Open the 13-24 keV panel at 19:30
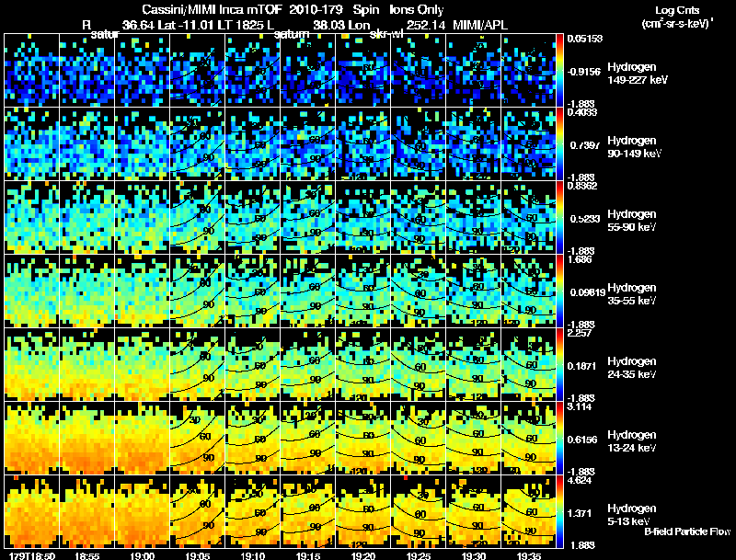Viewport: 736px width, 560px height. (473, 438)
